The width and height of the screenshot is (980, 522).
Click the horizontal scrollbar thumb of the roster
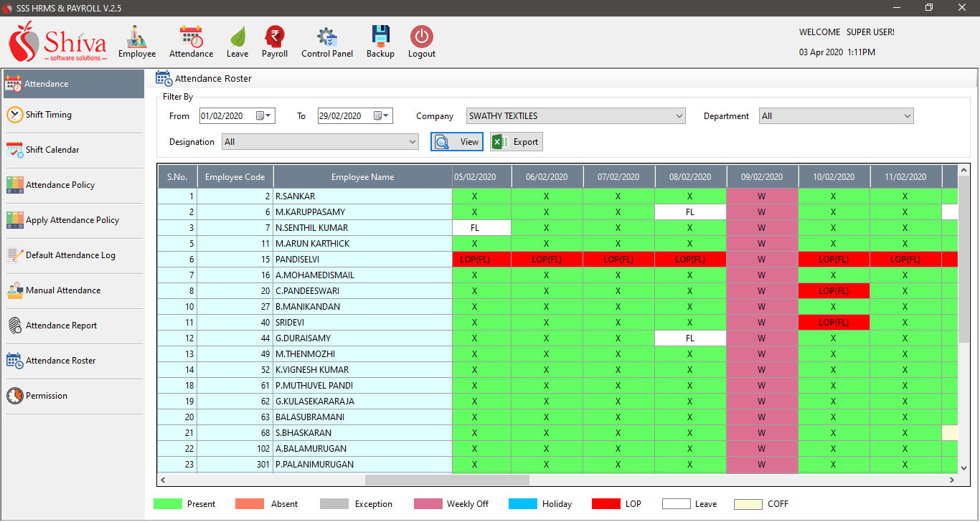pyautogui.click(x=447, y=480)
